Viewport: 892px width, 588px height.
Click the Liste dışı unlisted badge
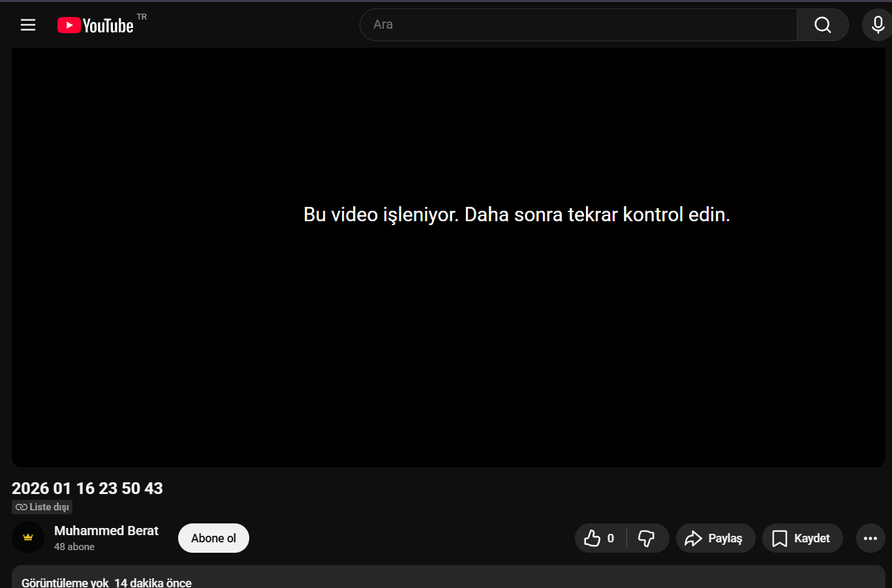(x=42, y=507)
